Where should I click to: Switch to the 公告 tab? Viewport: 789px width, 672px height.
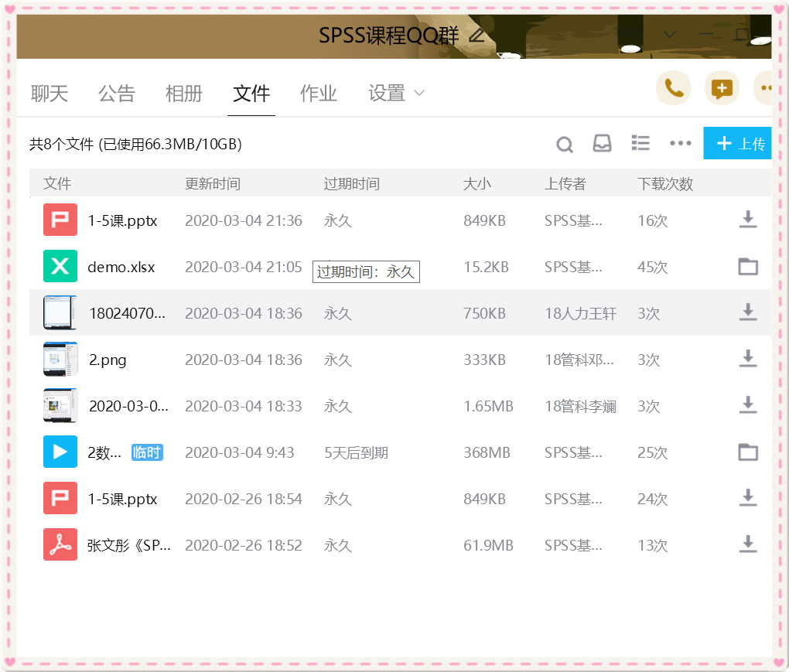tap(117, 94)
